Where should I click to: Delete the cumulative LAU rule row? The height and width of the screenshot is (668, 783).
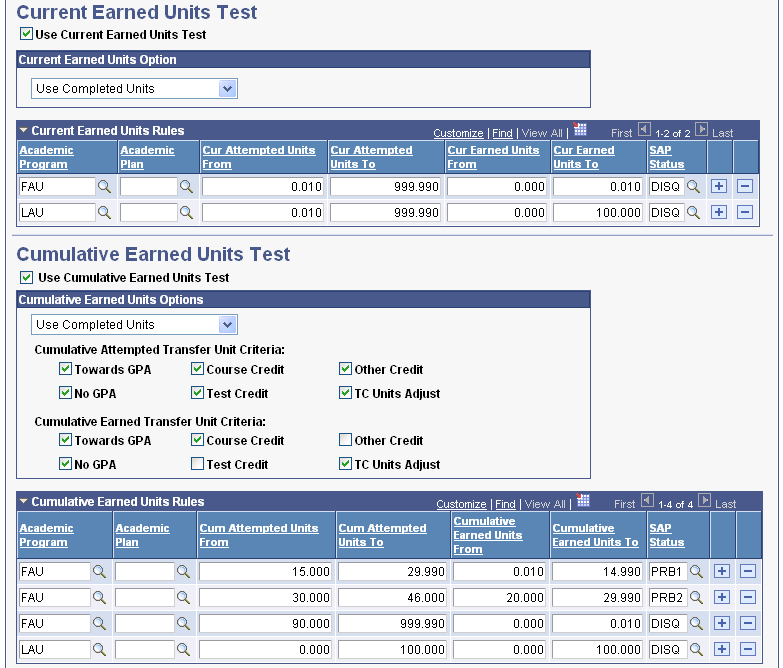[x=748, y=649]
